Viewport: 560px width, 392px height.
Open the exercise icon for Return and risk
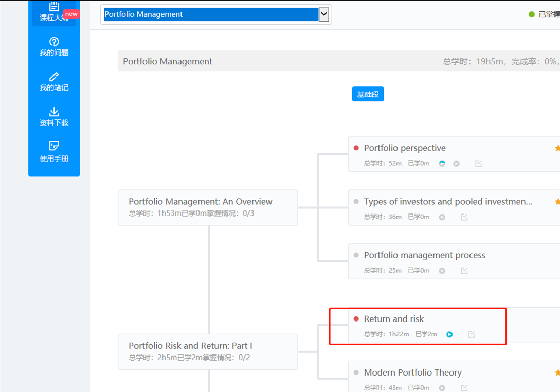click(x=472, y=334)
